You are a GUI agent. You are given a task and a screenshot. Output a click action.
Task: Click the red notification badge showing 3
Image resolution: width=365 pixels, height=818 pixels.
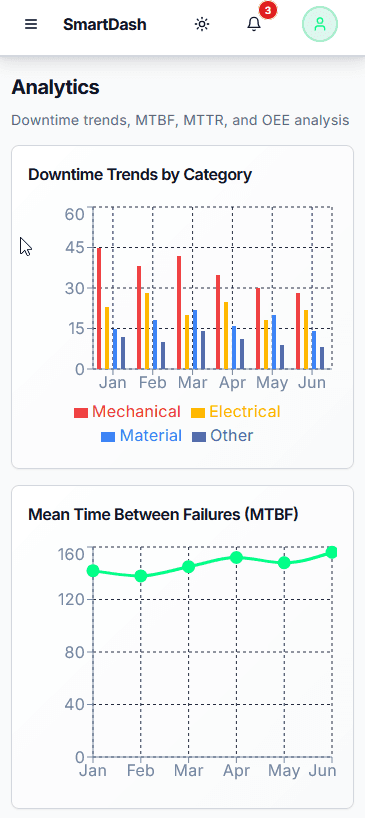pyautogui.click(x=267, y=10)
